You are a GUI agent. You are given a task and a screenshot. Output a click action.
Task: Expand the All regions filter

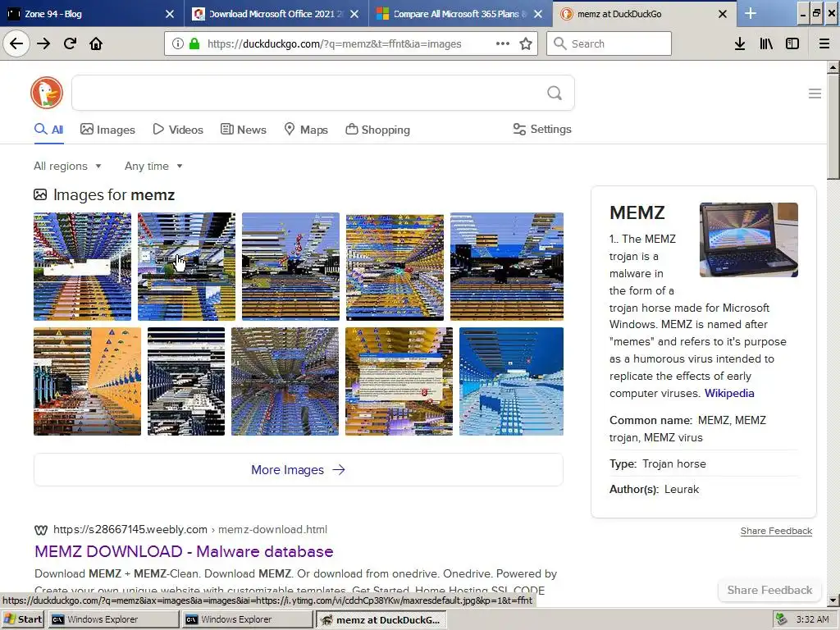pos(67,166)
